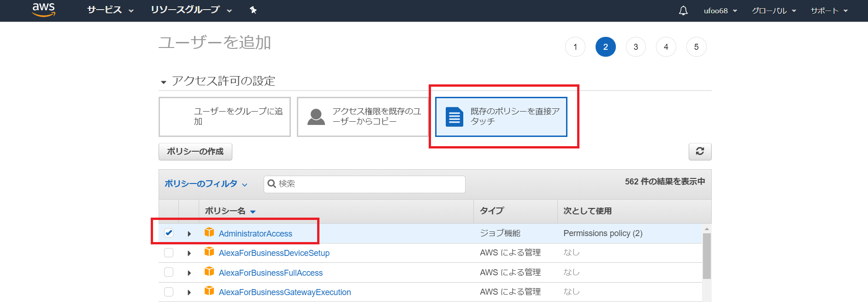
Task: Click the ジョブ機能 type cell
Action: point(500,233)
